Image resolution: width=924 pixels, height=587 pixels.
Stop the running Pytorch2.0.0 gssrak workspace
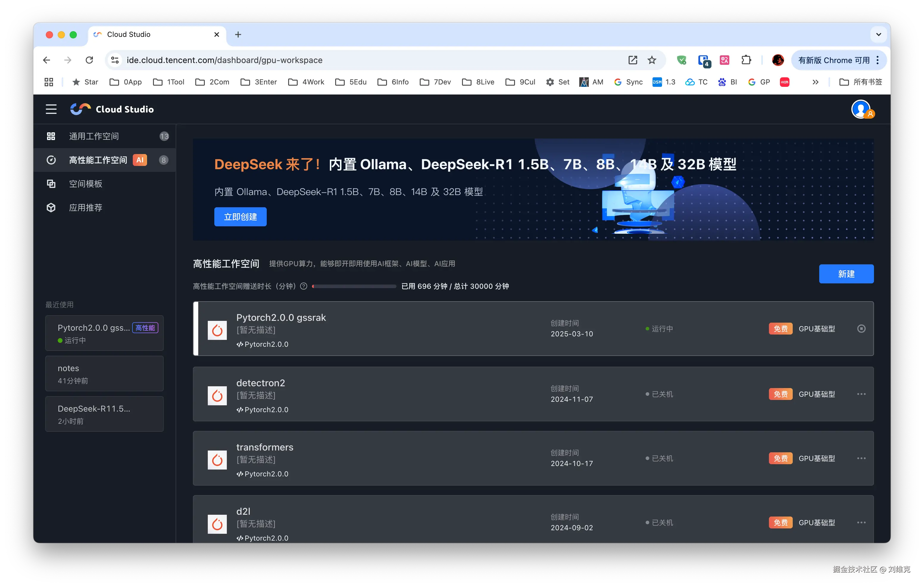861,329
